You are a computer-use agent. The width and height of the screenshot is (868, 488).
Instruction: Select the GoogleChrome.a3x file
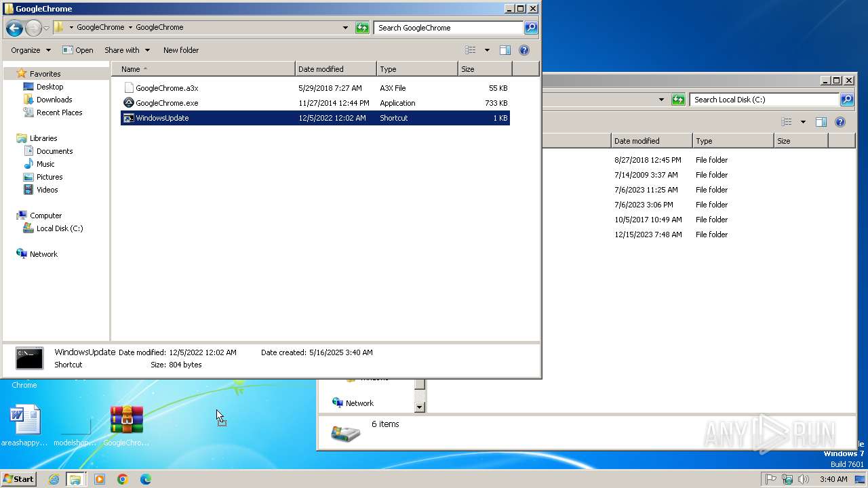(315, 88)
